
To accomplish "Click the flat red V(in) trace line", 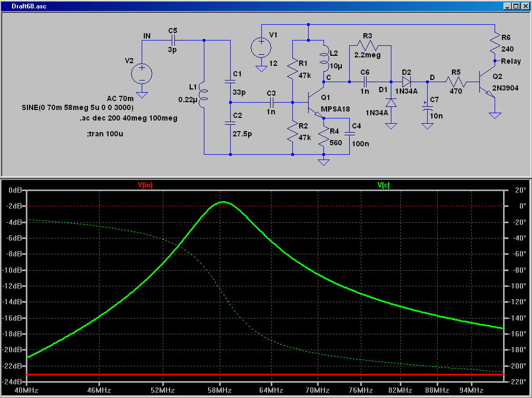I will [265, 374].
